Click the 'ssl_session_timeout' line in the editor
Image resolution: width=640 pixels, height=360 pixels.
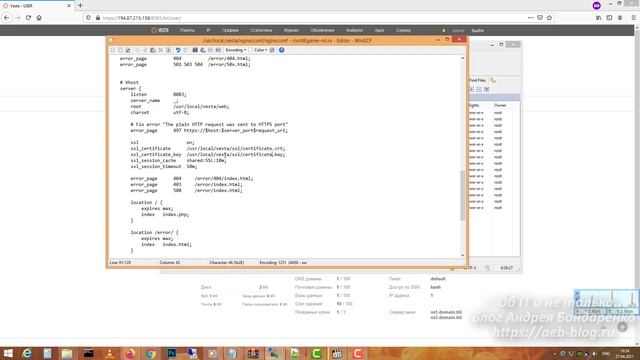tap(164, 167)
